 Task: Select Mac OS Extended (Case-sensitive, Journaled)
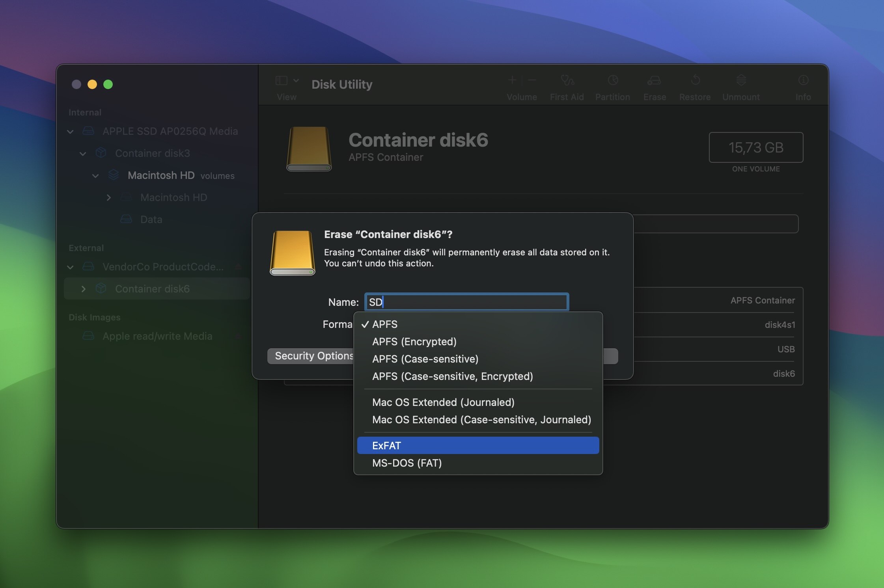coord(478,419)
